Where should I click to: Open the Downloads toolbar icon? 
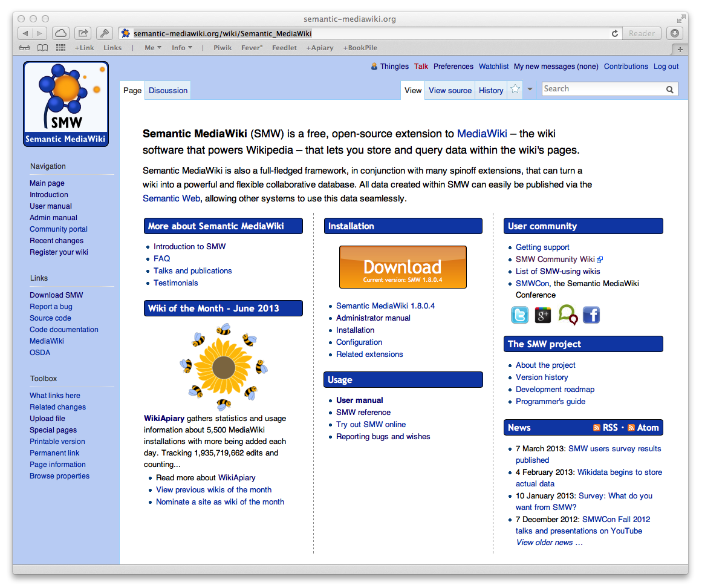(x=675, y=33)
